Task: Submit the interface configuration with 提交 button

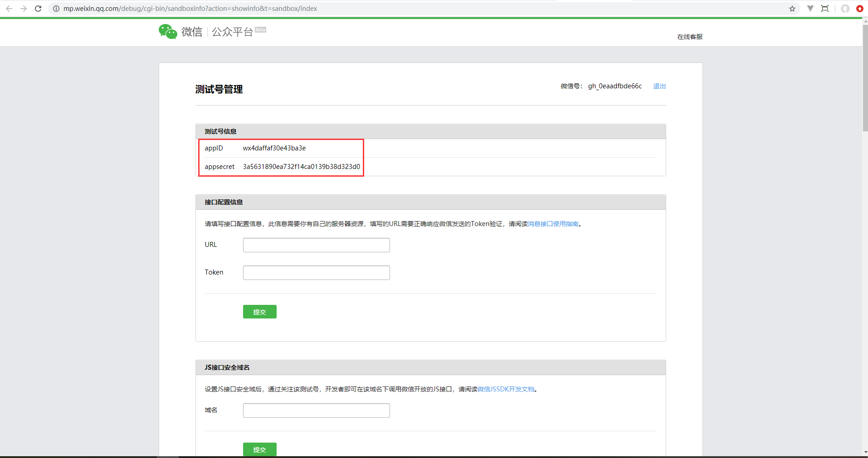Action: coord(259,312)
